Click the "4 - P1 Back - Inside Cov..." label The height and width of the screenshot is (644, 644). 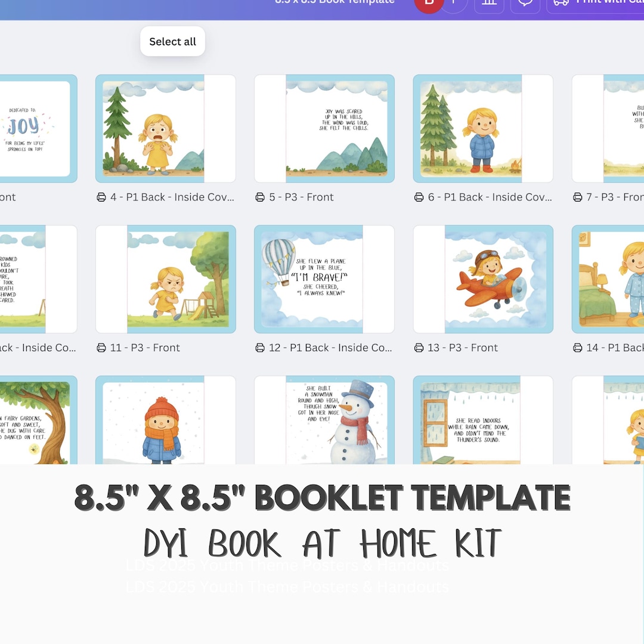(x=173, y=197)
